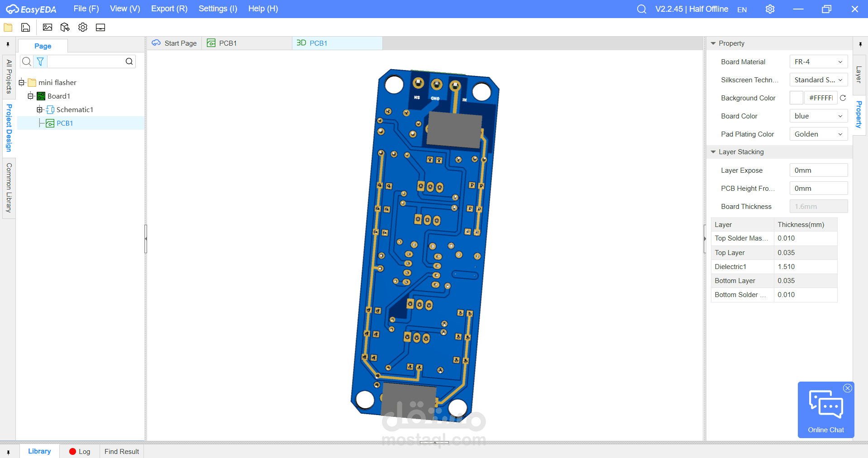Screen dimensions: 868x458
Task: Open the Help menu
Action: (x=263, y=9)
